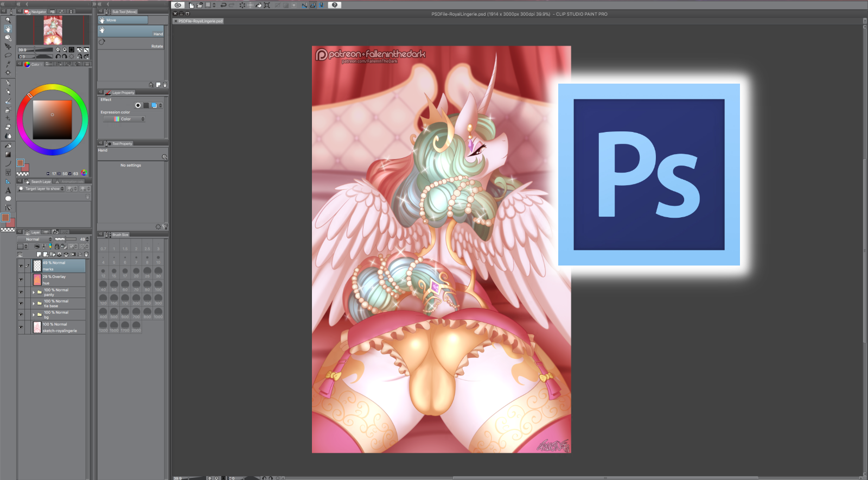Select the sketch-royallingerie layer thumbnail
The image size is (868, 480).
(x=37, y=327)
